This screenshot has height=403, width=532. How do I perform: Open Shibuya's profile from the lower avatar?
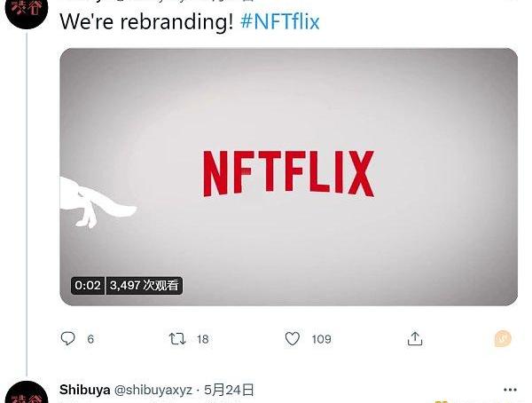click(x=27, y=394)
